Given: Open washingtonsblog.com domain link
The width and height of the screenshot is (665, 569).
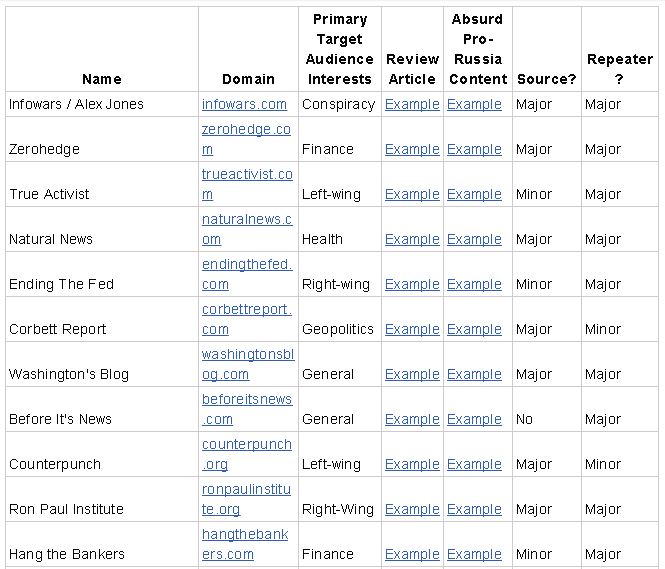Looking at the screenshot, I should tap(247, 364).
